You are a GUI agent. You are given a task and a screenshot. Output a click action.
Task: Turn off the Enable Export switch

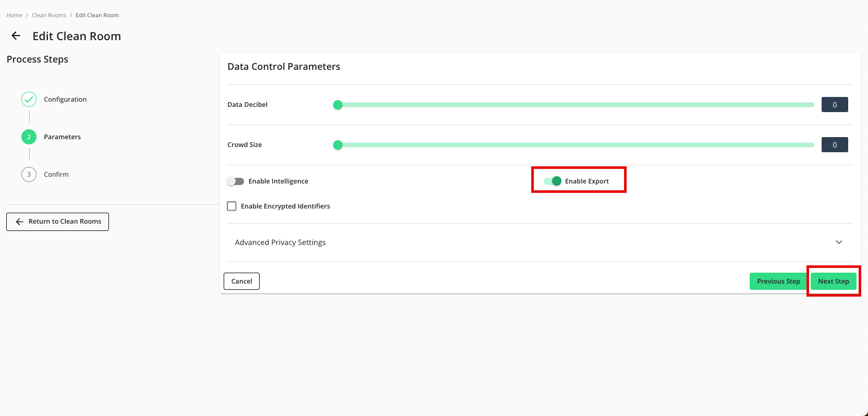pos(553,181)
